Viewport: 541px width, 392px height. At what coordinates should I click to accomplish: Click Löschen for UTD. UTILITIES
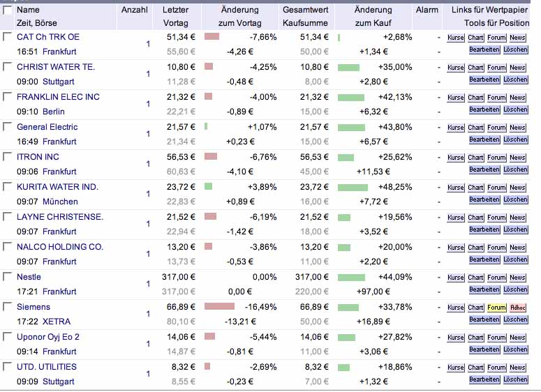516,379
